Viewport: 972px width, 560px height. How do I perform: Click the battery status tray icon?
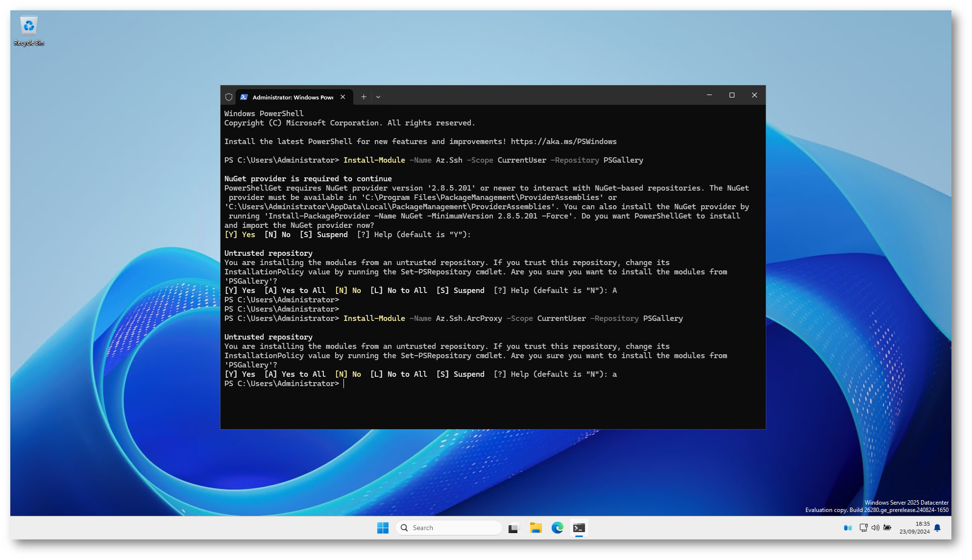[887, 528]
